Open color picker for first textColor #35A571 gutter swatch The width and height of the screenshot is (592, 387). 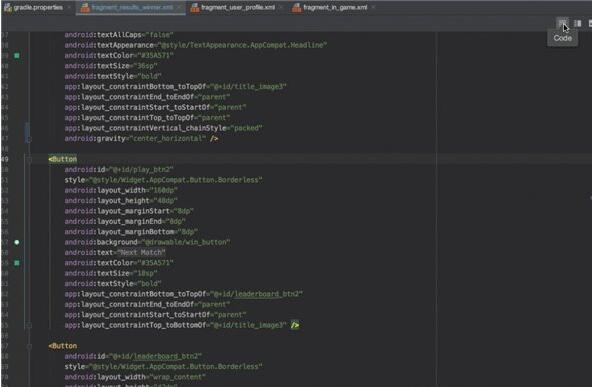tap(17, 56)
